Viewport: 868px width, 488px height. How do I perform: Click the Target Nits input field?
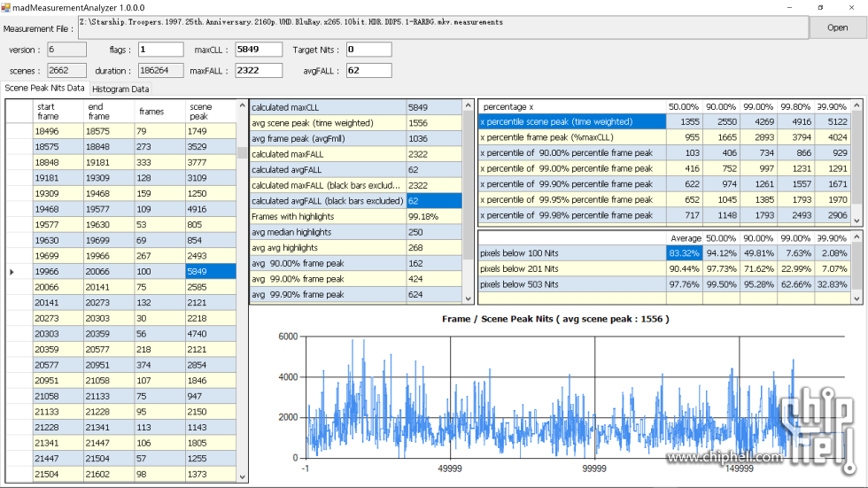[x=368, y=50]
